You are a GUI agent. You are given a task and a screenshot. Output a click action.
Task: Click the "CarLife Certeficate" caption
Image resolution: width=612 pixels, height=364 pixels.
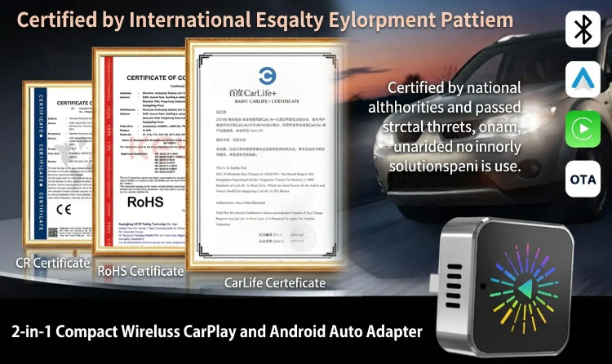(x=274, y=283)
